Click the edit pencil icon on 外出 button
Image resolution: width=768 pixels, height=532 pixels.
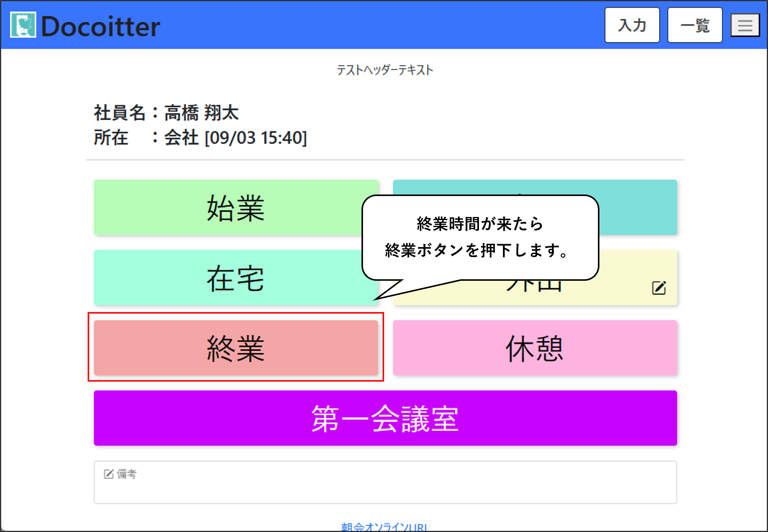(x=659, y=288)
